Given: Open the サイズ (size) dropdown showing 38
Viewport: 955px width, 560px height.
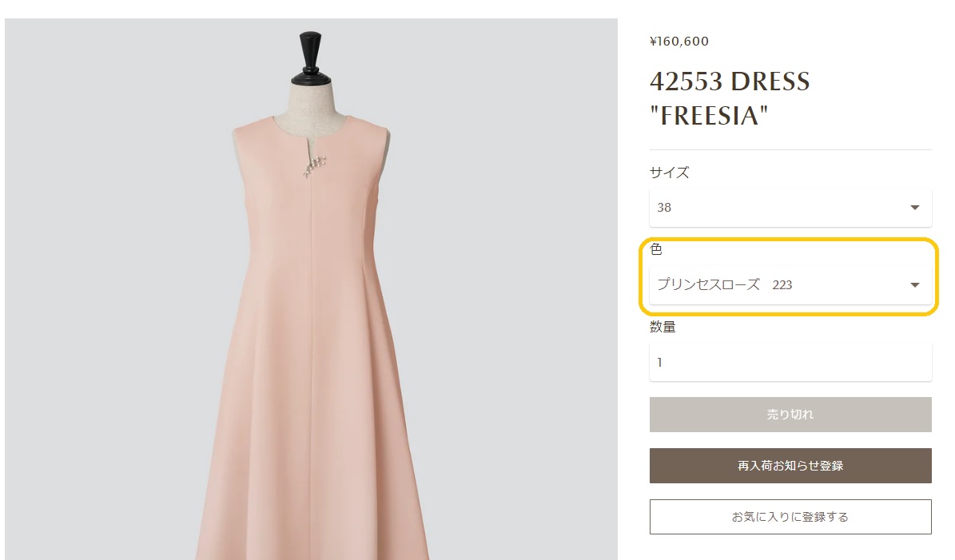Looking at the screenshot, I should pos(790,208).
